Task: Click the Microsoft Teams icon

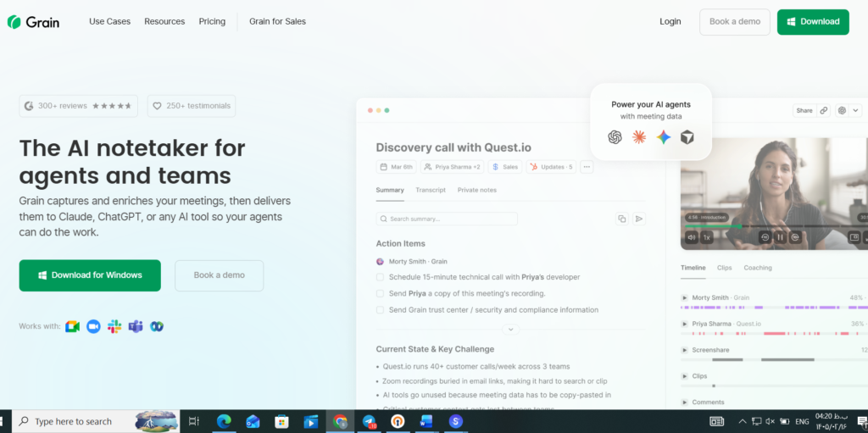Action: [136, 327]
